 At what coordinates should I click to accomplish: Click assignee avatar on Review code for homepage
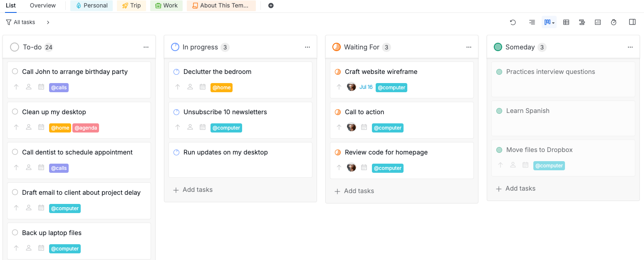[352, 167]
